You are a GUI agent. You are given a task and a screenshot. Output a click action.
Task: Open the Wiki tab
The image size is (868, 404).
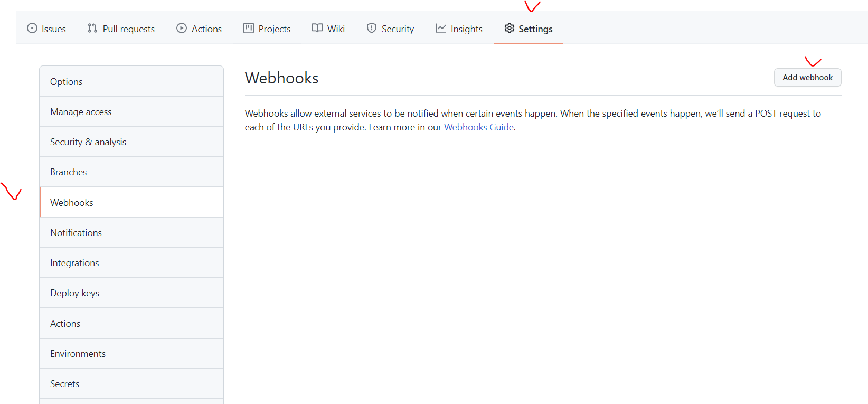[328, 29]
